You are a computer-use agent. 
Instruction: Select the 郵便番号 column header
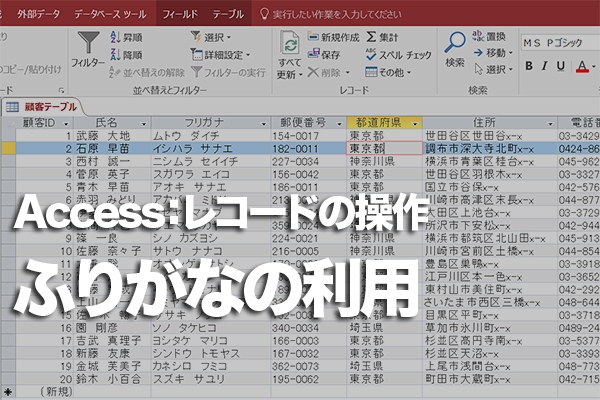coord(309,123)
